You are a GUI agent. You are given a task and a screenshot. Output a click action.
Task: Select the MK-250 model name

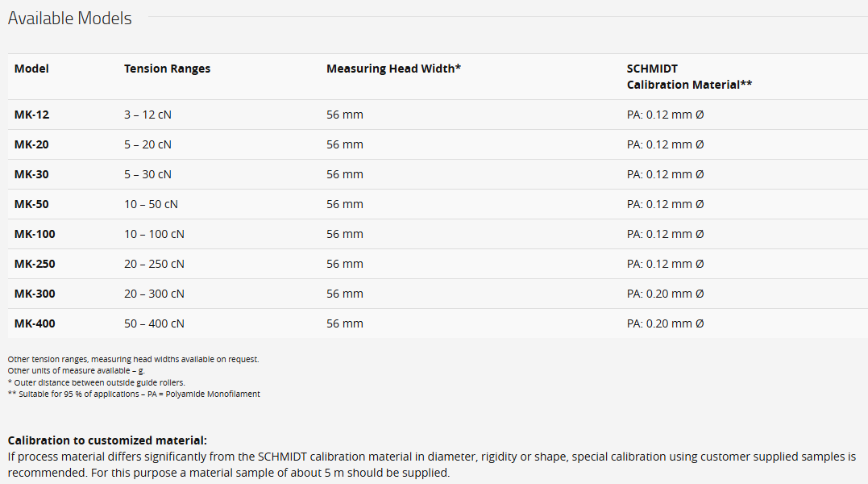(x=35, y=264)
